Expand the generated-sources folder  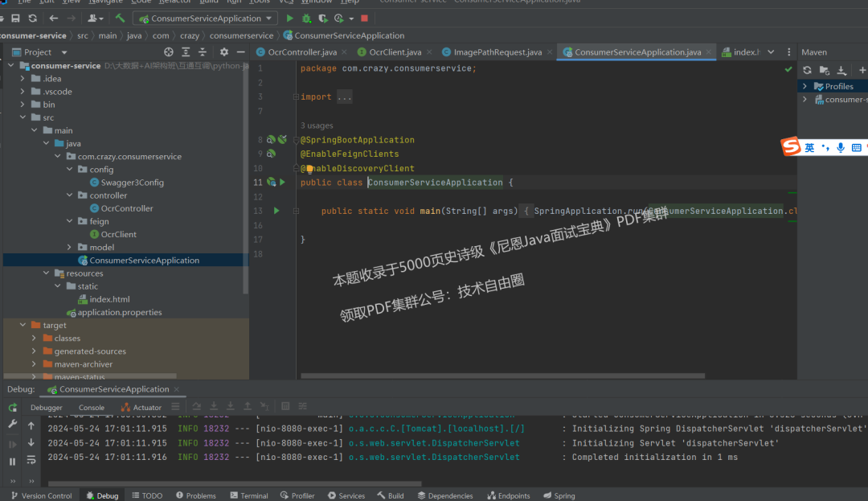(34, 351)
